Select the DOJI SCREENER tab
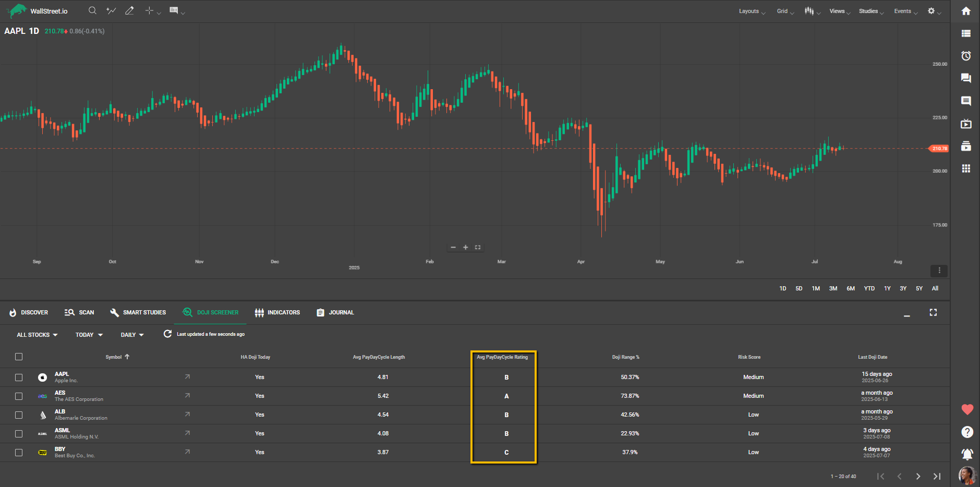The image size is (980, 487). [x=210, y=312]
